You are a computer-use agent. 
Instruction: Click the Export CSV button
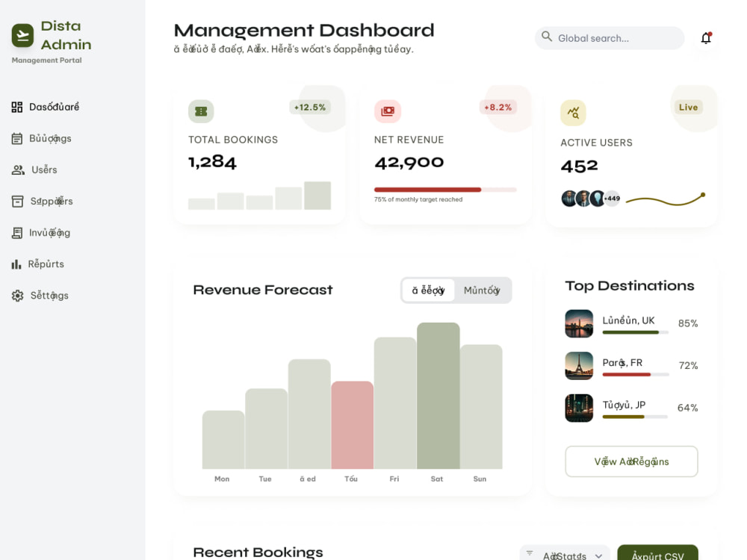pyautogui.click(x=657, y=554)
